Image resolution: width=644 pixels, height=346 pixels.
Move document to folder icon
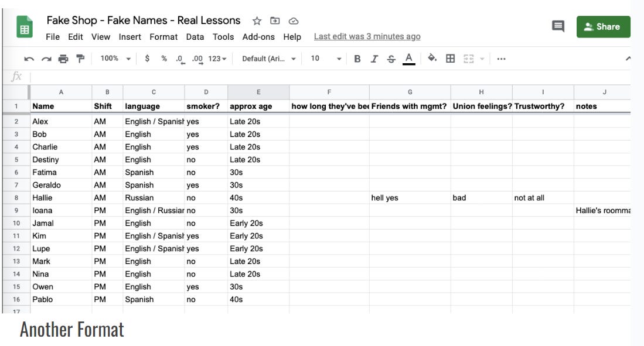[275, 20]
